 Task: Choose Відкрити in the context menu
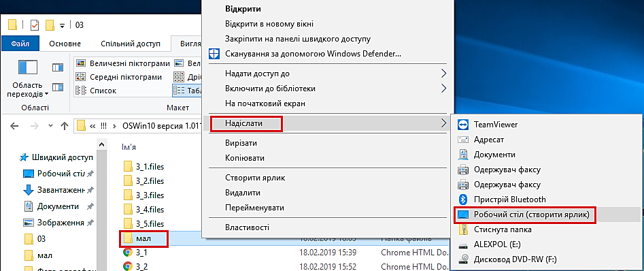[x=243, y=9]
